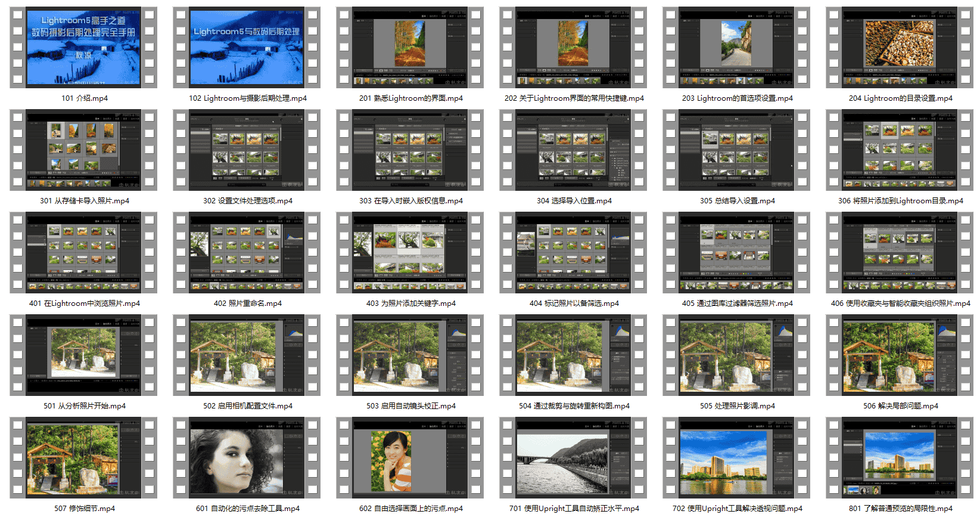Image resolution: width=980 pixels, height=514 pixels.
Task: Click file name 403 为照片添加关键字.mp4
Action: click(410, 304)
